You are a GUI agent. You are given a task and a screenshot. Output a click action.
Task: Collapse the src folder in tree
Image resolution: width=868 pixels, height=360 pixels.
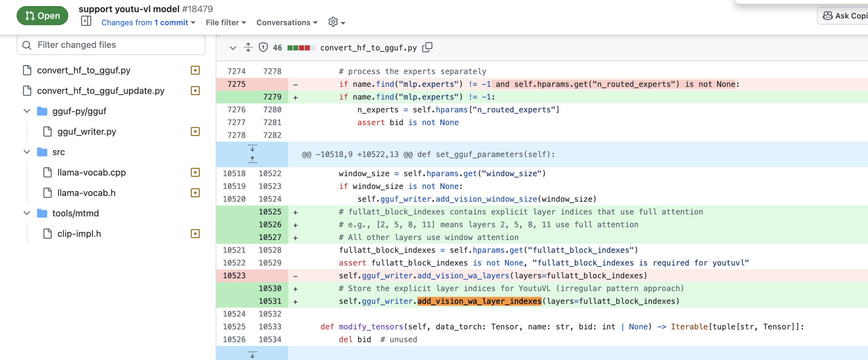[27, 152]
